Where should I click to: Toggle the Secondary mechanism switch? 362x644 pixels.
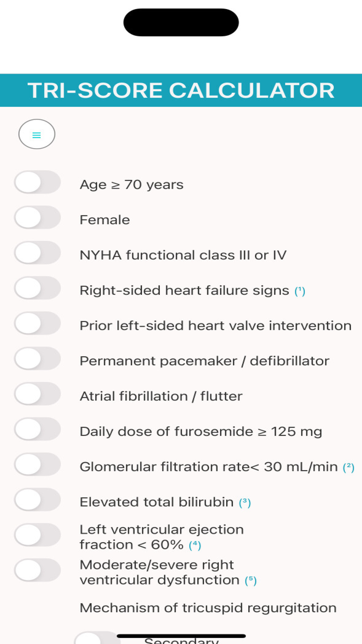pyautogui.click(x=97, y=638)
